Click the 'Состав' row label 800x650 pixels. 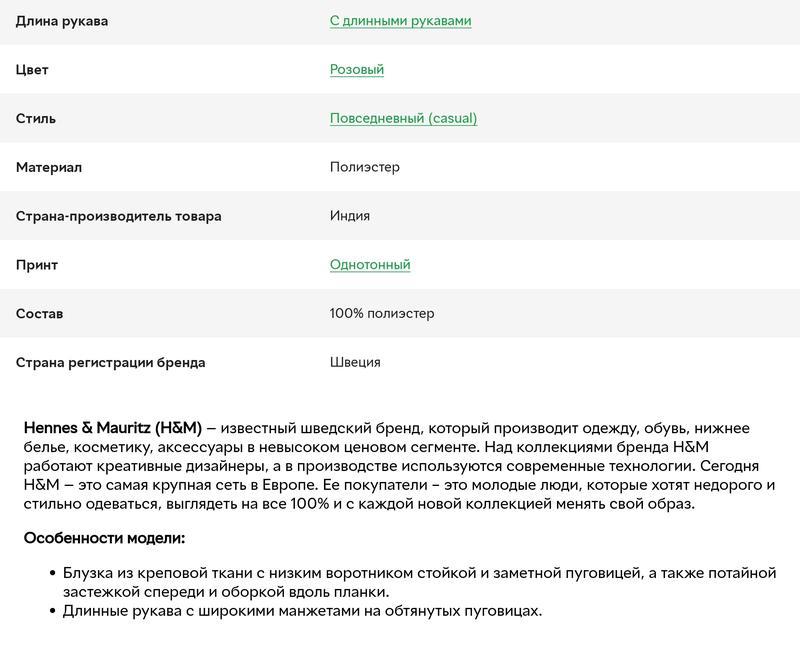click(39, 314)
